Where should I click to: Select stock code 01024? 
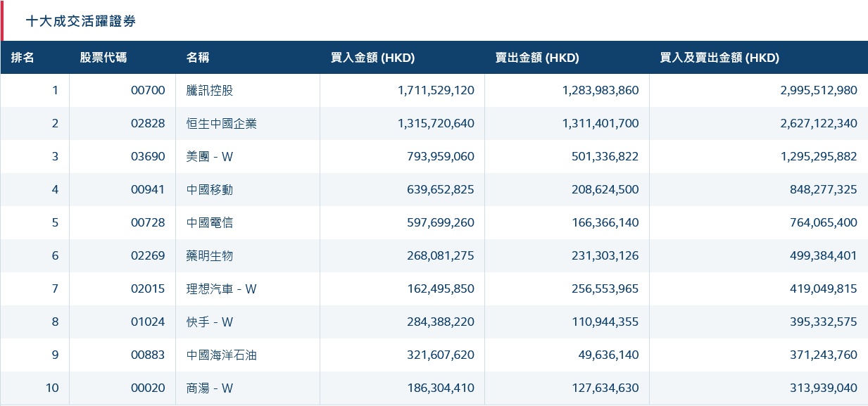click(148, 322)
